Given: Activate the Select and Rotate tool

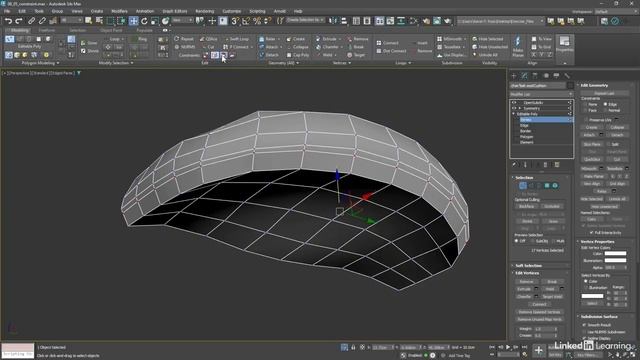Looking at the screenshot, I should tap(144, 21).
